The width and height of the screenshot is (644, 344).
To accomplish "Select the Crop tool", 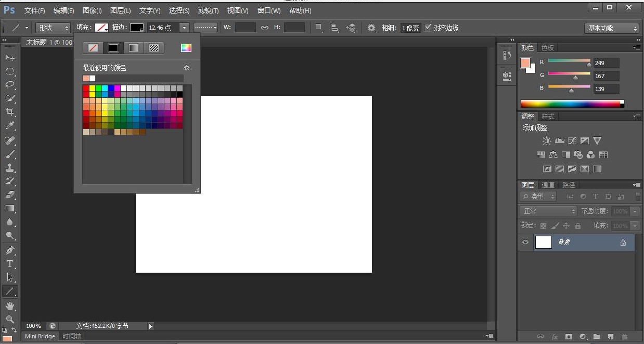I will pos(10,112).
